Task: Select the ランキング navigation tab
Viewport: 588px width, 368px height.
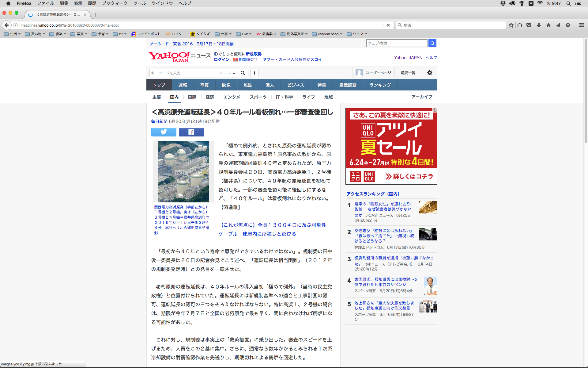Action: coord(380,85)
